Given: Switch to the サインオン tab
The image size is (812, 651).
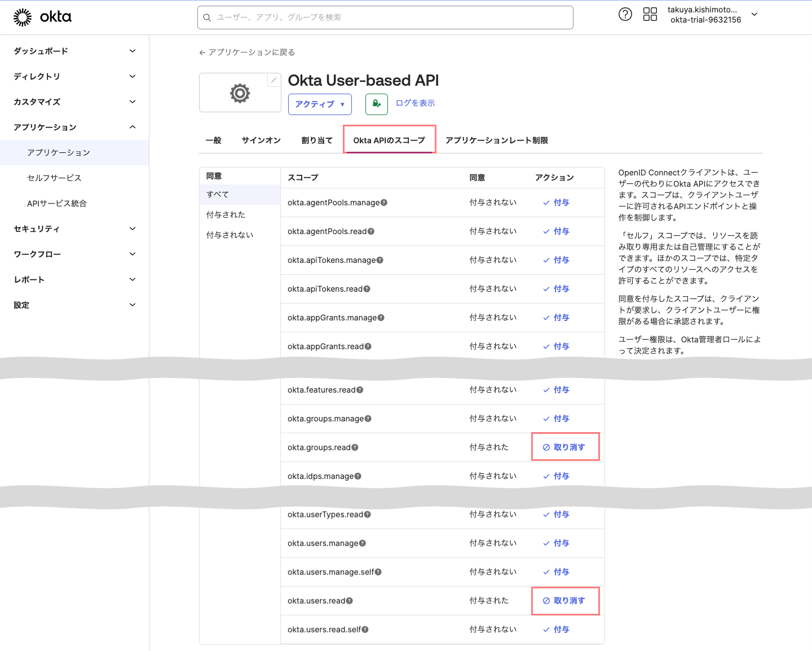Looking at the screenshot, I should coord(261,140).
